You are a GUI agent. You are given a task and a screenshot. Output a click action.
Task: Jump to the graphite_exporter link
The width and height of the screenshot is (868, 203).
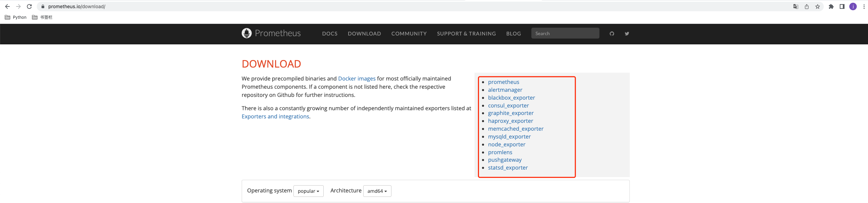(x=511, y=113)
